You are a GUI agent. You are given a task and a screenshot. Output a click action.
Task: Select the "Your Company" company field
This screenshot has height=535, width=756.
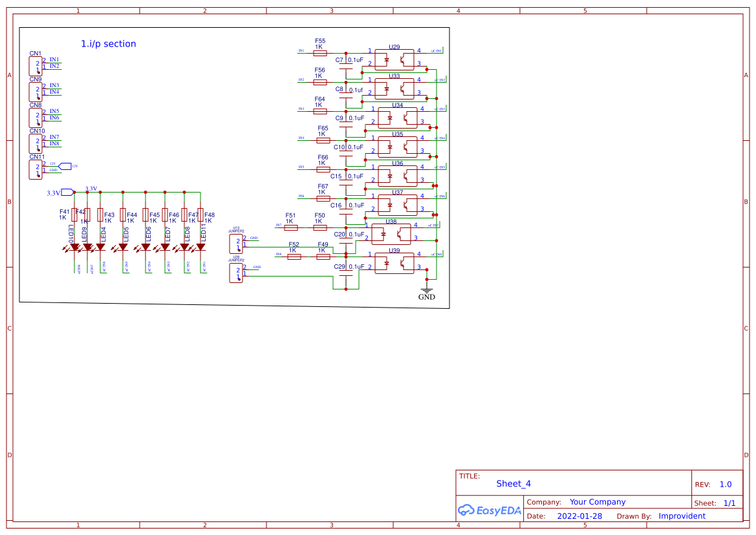597,502
